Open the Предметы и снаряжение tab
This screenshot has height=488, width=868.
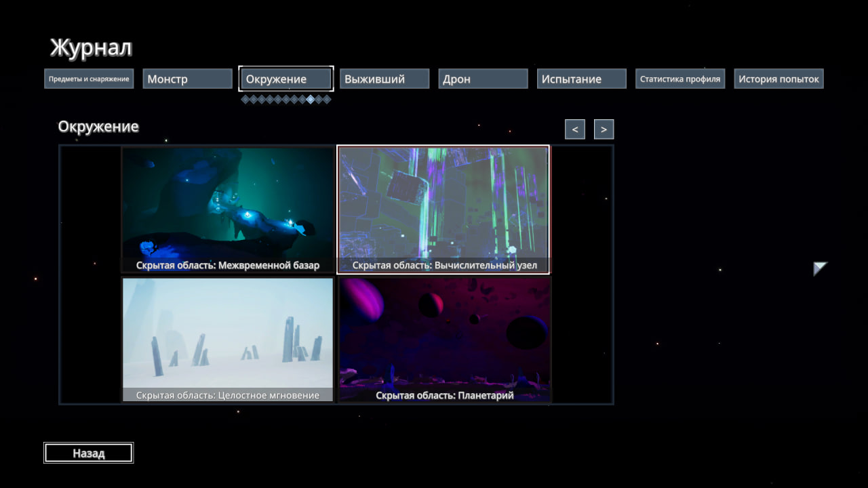click(x=89, y=79)
